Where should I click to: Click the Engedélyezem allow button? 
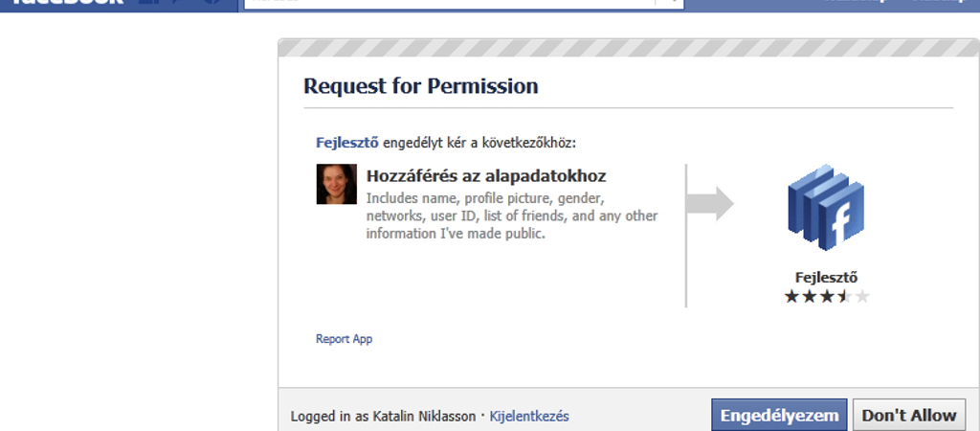point(779,416)
